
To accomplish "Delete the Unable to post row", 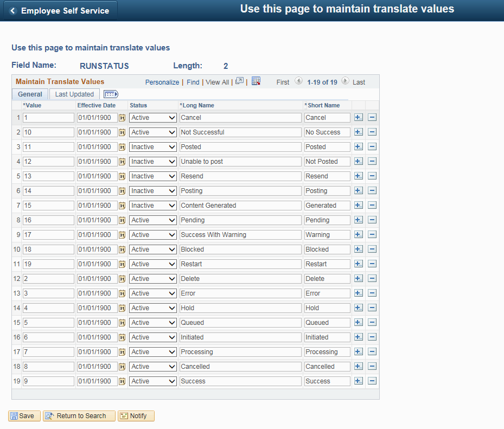I will coord(372,162).
